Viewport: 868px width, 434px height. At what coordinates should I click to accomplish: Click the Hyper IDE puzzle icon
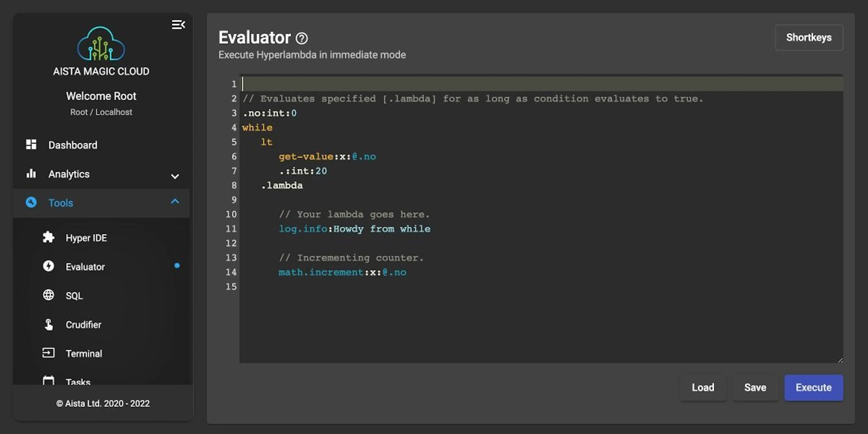[49, 237]
